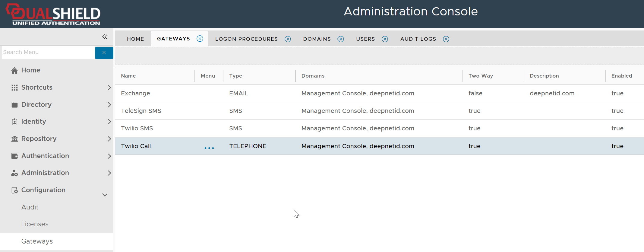Expand the Shortcuts menu section
The width and height of the screenshot is (644, 252).
tap(109, 88)
